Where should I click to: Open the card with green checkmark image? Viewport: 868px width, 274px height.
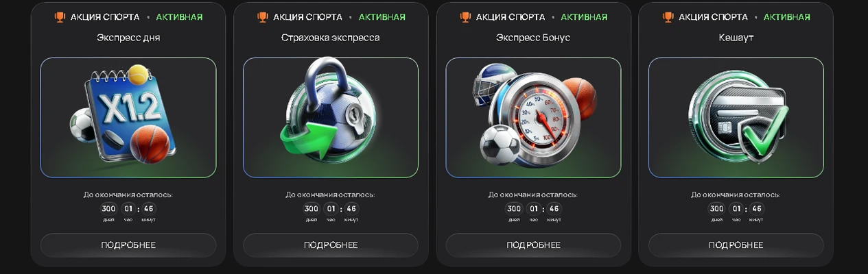click(x=736, y=118)
